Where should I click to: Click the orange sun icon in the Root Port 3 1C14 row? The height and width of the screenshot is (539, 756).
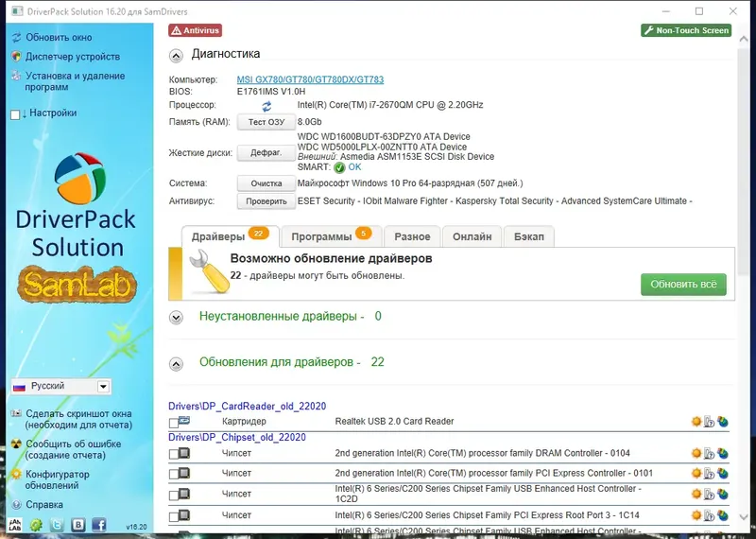pyautogui.click(x=696, y=515)
